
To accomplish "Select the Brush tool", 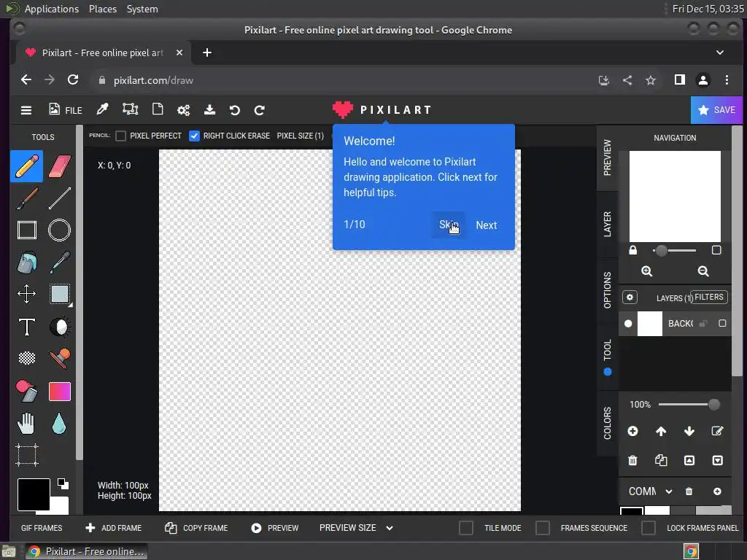I will click(27, 198).
